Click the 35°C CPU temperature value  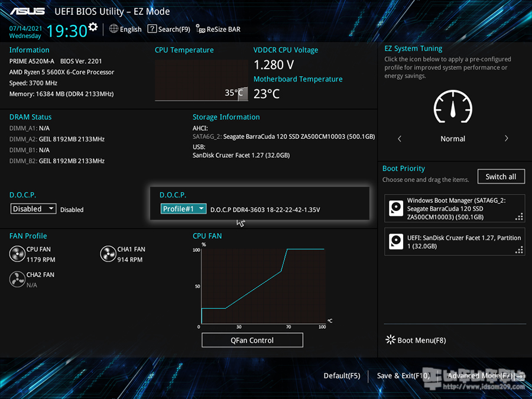coord(234,93)
